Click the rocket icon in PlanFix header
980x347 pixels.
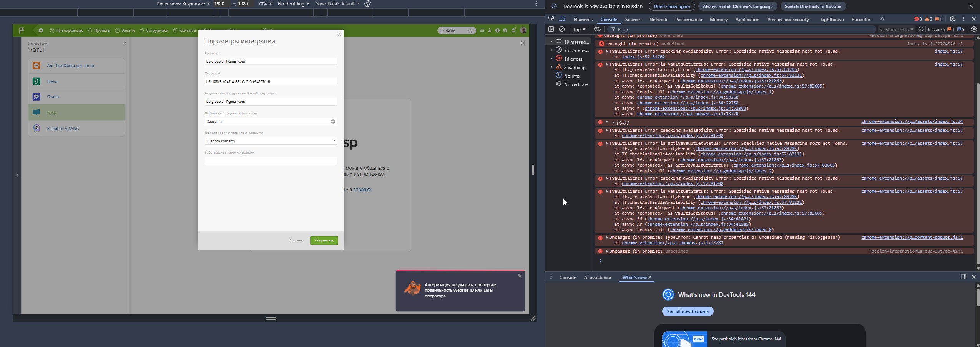tap(490, 30)
